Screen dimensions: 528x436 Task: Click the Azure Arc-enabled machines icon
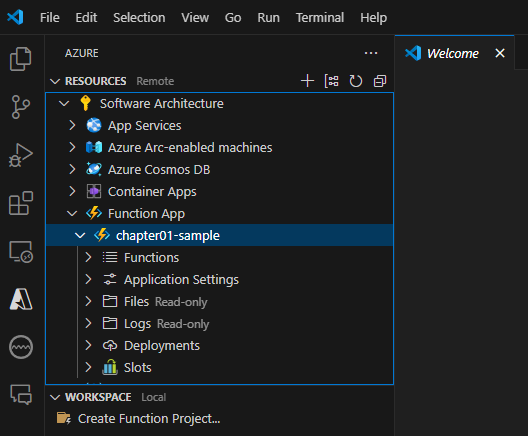[94, 147]
